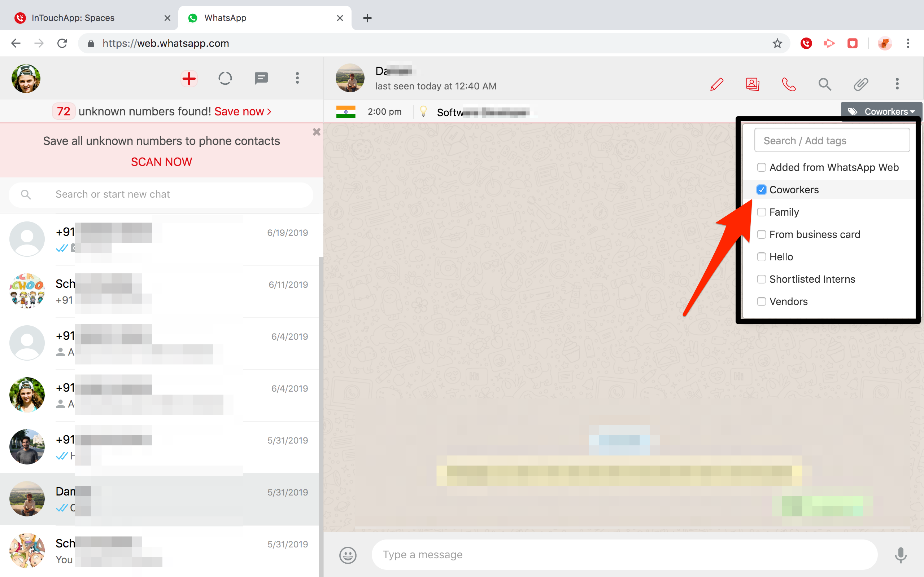Open the red contact card icon
The width and height of the screenshot is (924, 577).
tap(753, 84)
